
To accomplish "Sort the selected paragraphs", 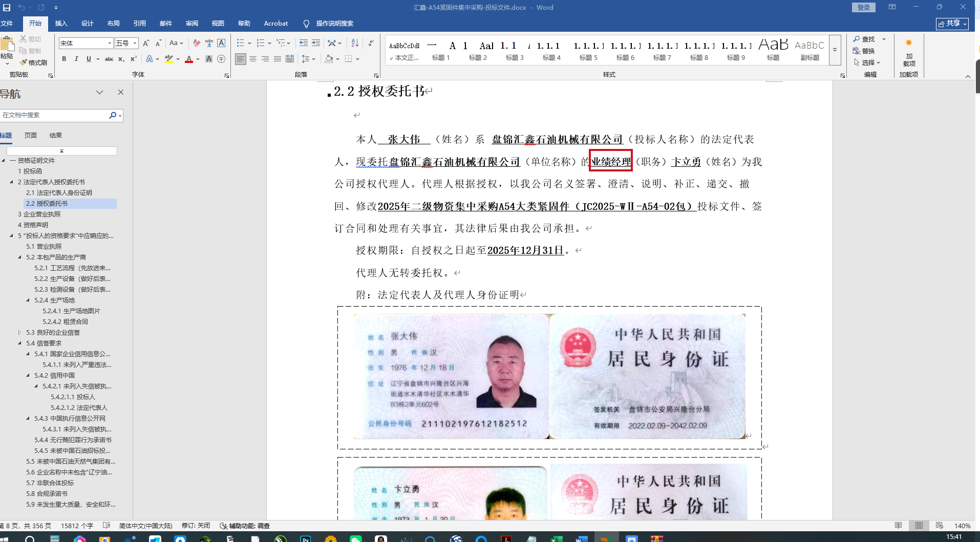I will pyautogui.click(x=355, y=43).
